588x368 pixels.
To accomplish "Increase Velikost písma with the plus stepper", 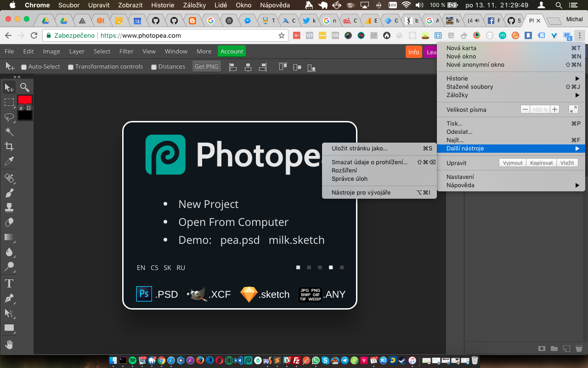I will tap(554, 109).
